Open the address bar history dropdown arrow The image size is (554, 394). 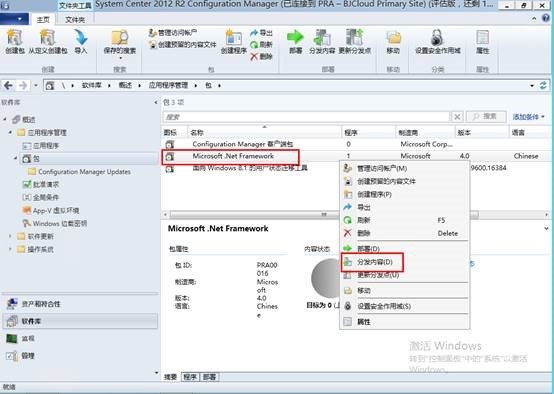pyautogui.click(x=532, y=86)
